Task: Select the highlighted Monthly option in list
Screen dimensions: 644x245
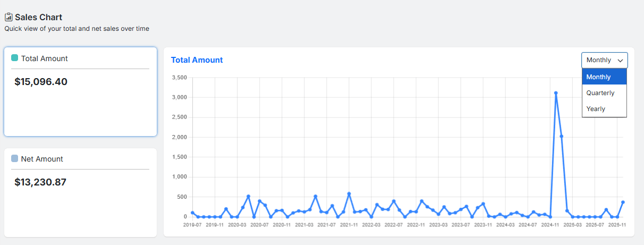Action: tap(604, 77)
